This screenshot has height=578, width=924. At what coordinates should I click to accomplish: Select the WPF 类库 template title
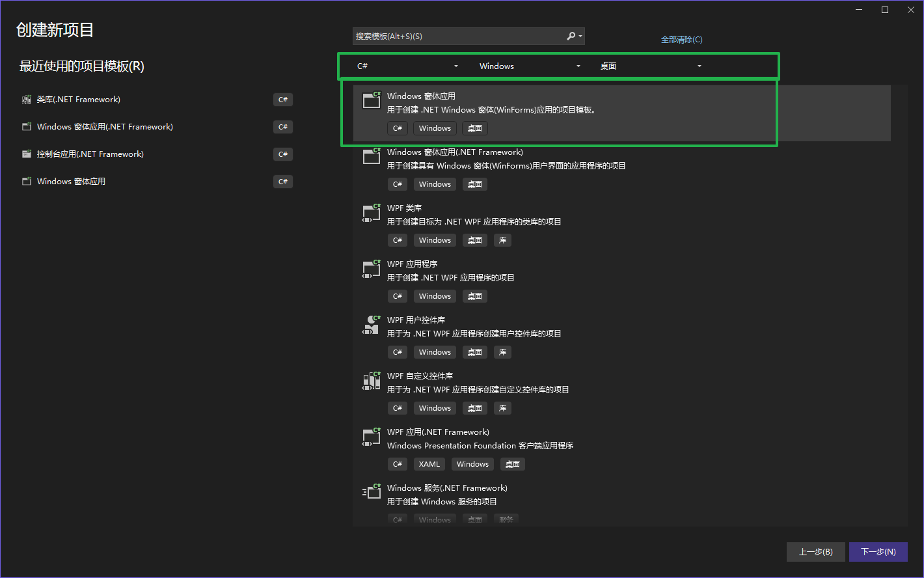[x=404, y=208]
